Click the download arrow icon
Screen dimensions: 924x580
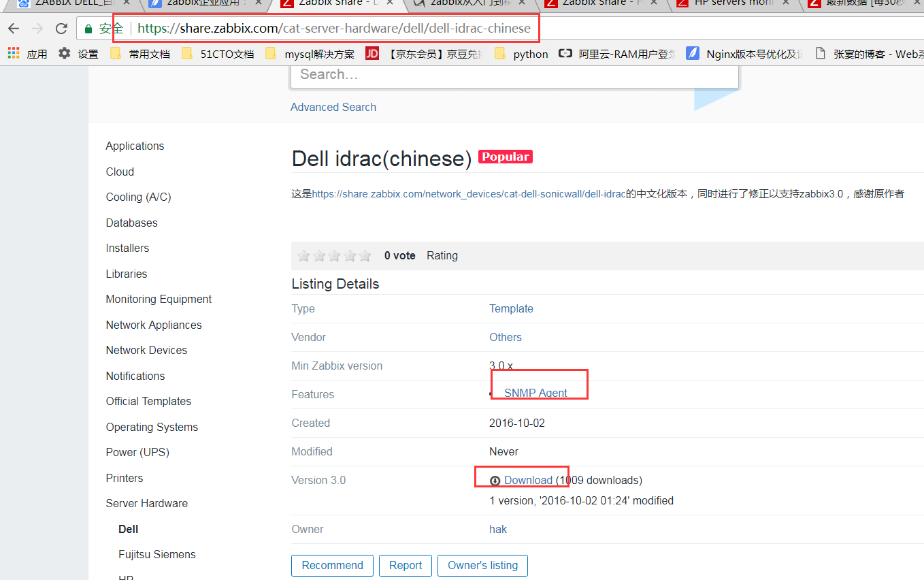pos(495,481)
